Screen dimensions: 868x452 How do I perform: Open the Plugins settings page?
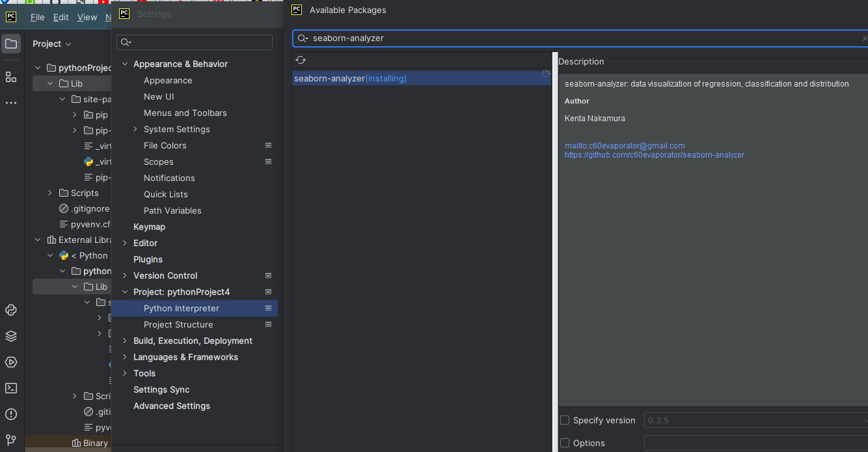tap(148, 259)
